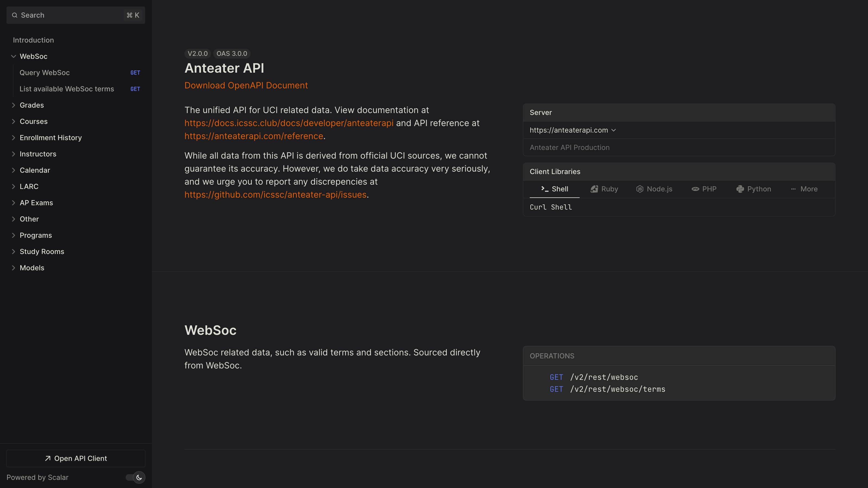Expand the Grades sidebar section

[14, 105]
